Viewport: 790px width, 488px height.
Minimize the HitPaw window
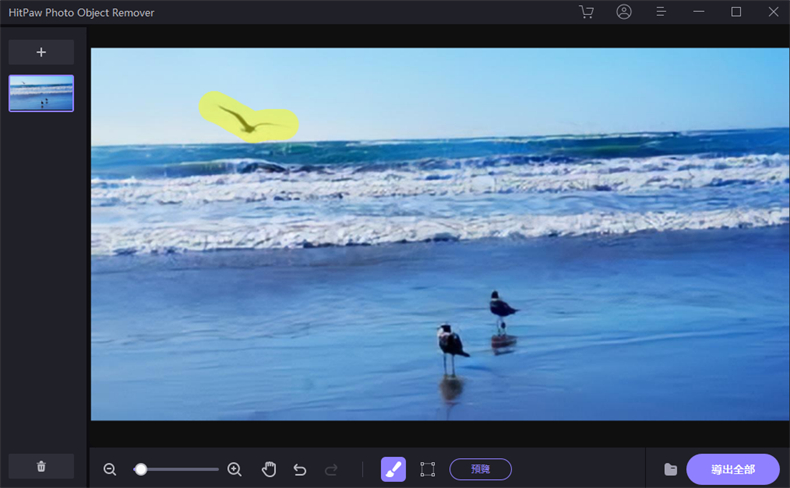coord(699,12)
